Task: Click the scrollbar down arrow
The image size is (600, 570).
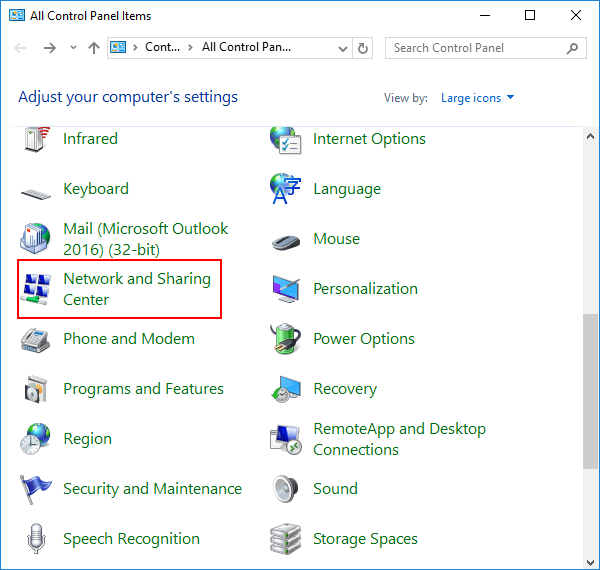Action: [590, 562]
